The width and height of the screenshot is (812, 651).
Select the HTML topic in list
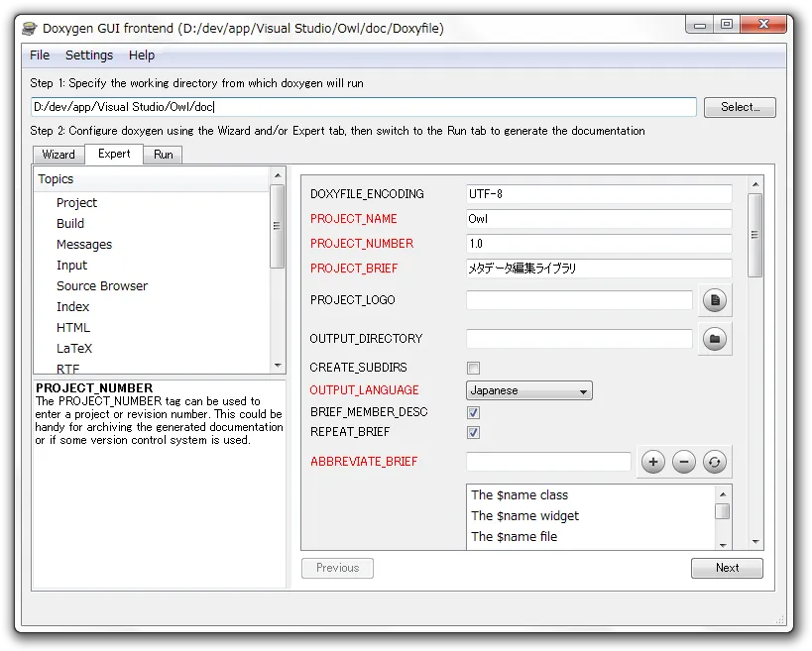[x=73, y=328]
